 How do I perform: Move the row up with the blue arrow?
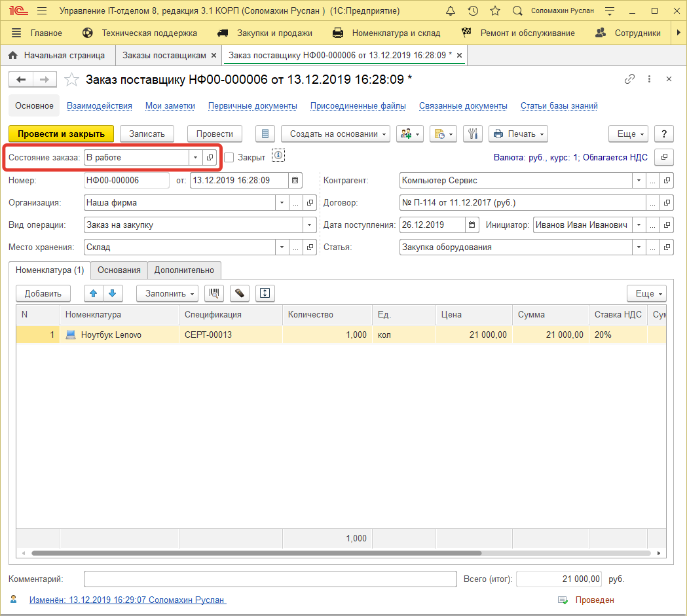point(93,293)
